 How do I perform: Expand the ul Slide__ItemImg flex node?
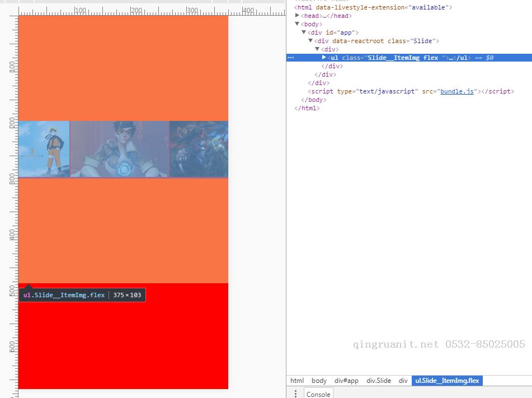[x=324, y=58]
